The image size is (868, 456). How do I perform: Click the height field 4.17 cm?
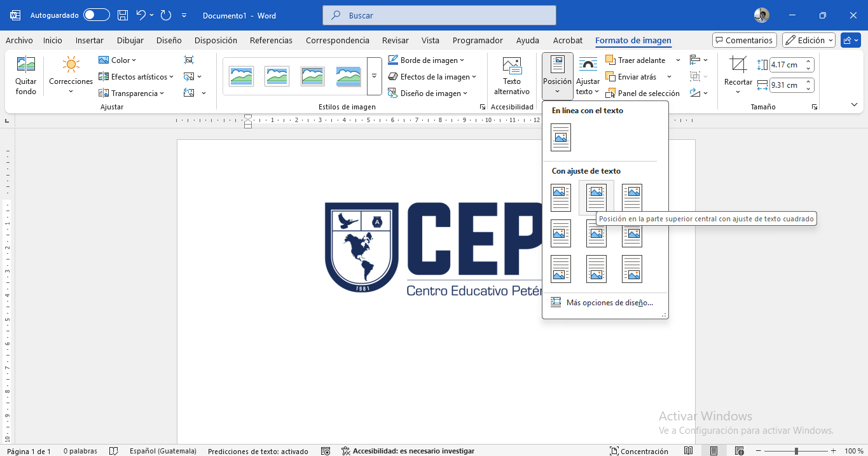pyautogui.click(x=787, y=65)
